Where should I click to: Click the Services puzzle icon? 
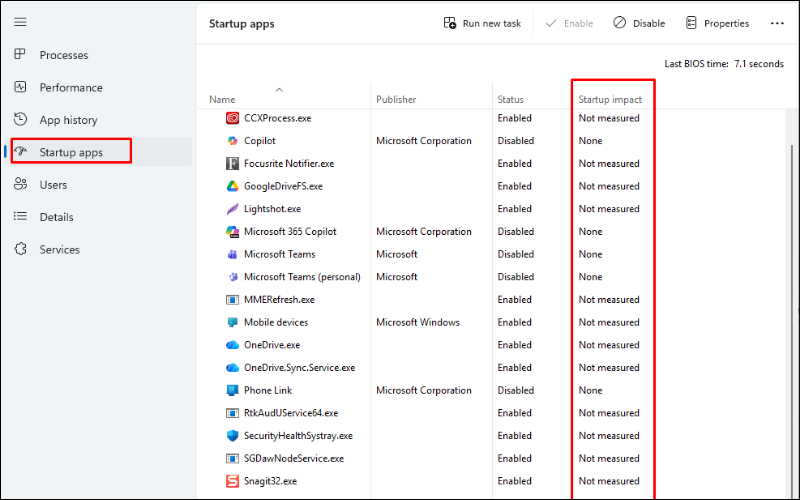point(20,249)
